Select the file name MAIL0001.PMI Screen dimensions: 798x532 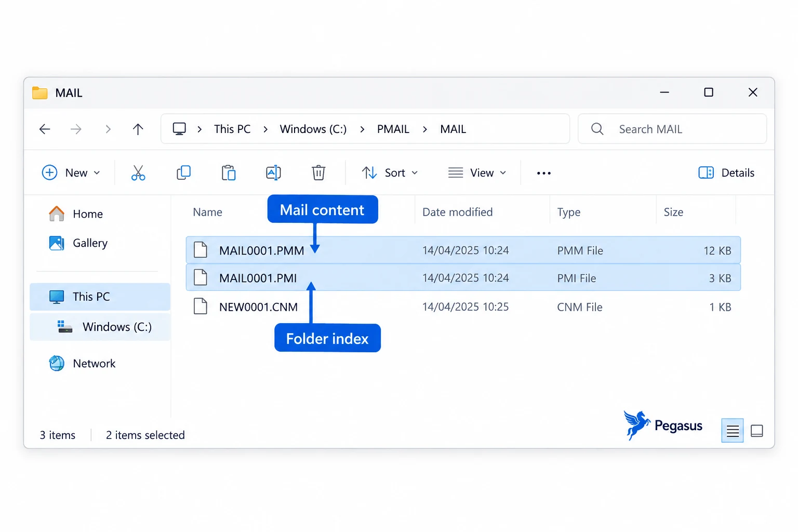pyautogui.click(x=258, y=278)
